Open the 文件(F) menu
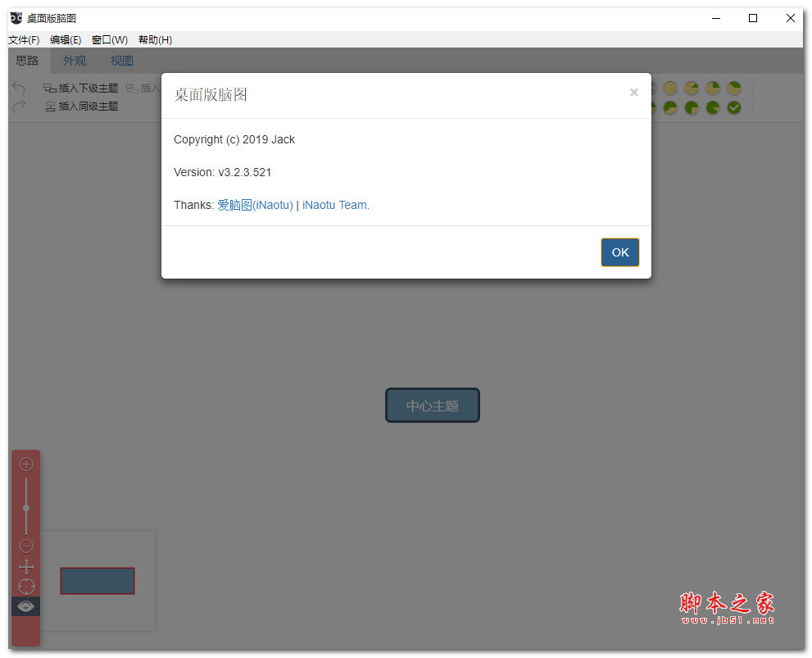The width and height of the screenshot is (812, 658). click(x=24, y=39)
